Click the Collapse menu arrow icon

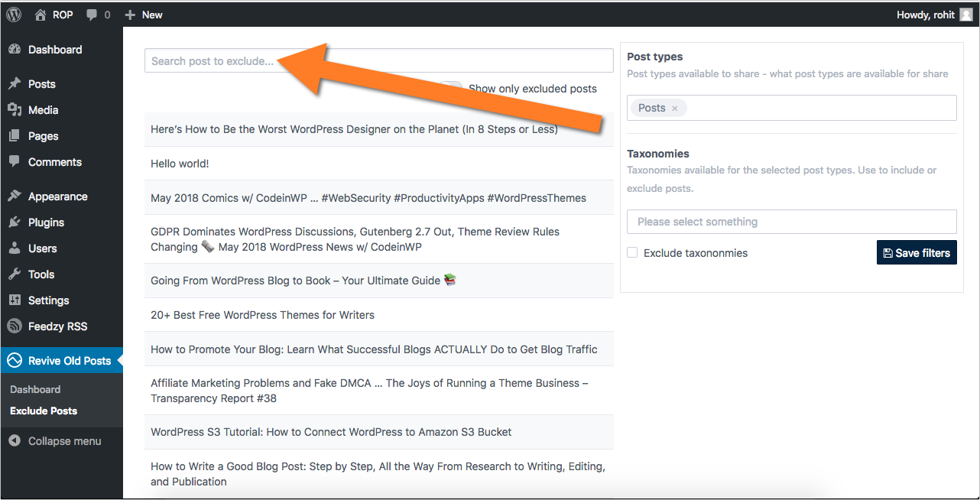(x=15, y=441)
